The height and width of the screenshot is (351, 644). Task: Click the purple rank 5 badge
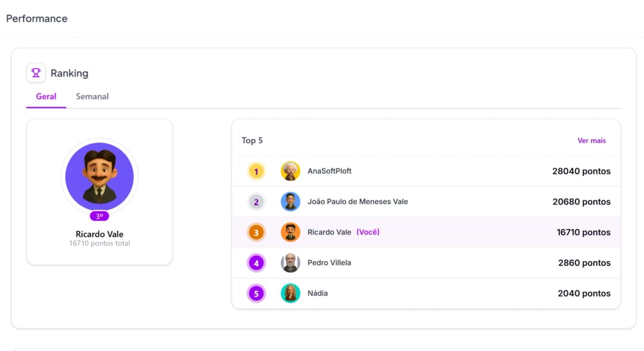256,293
